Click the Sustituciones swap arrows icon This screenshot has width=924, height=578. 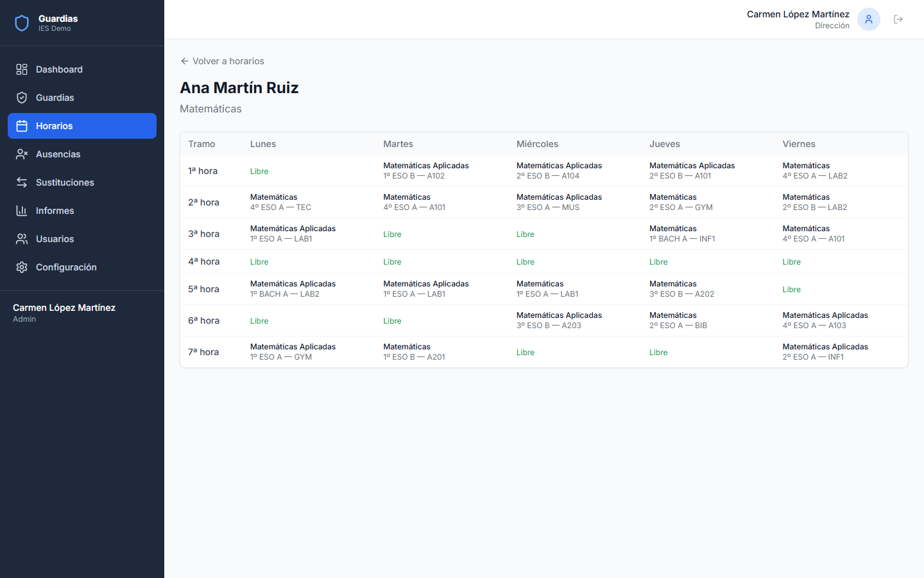pos(22,182)
